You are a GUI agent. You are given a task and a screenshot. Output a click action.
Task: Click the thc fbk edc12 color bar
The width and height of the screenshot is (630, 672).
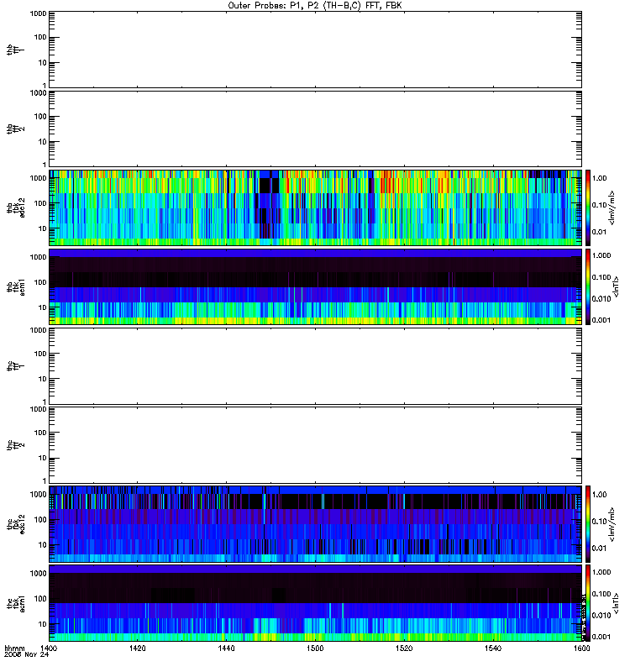click(588, 524)
